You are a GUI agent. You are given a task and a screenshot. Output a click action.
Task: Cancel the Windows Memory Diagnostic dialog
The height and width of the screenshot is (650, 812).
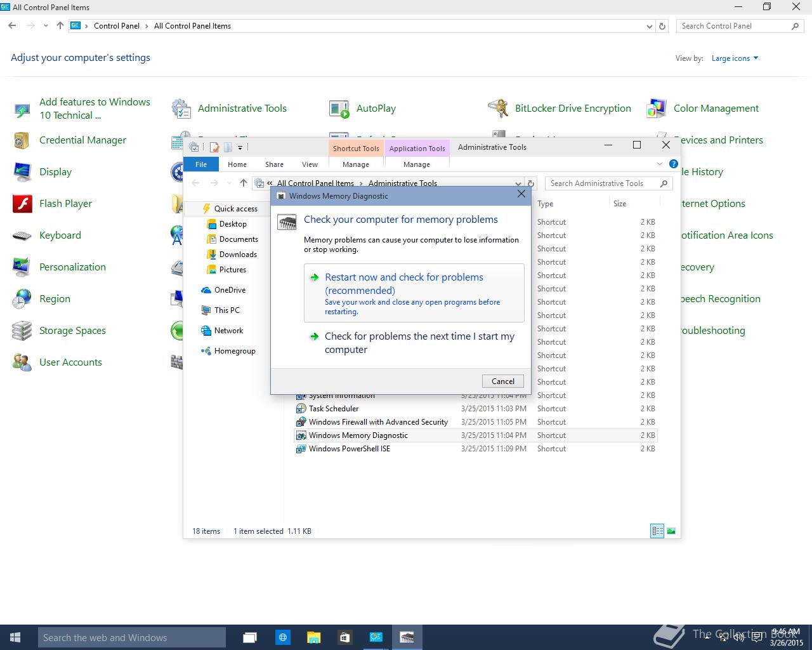click(503, 381)
